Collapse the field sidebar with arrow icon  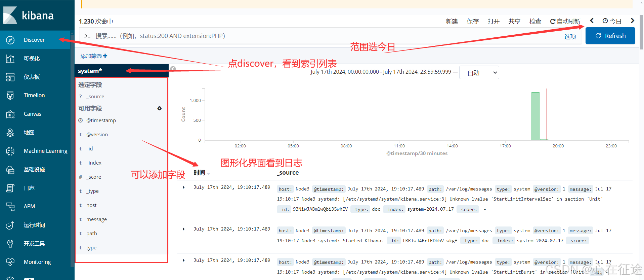coord(173,69)
